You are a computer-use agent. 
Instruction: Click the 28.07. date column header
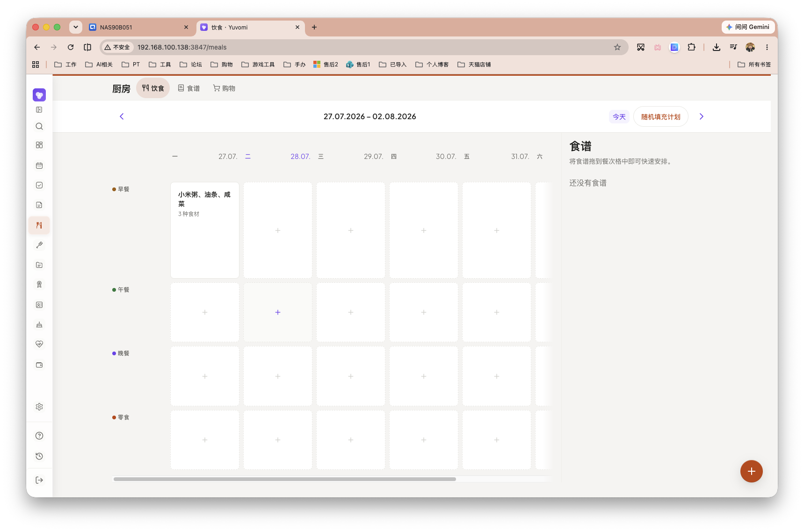[300, 157]
